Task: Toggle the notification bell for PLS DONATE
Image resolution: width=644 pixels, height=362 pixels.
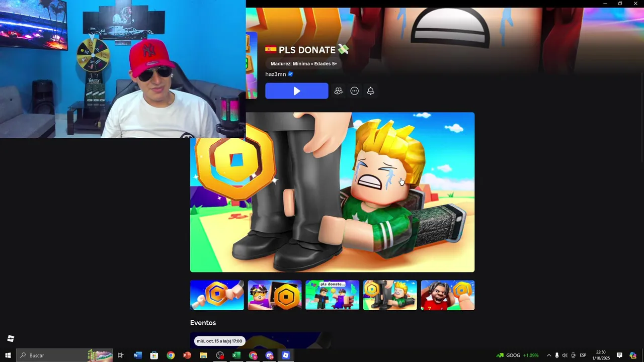Action: (370, 91)
